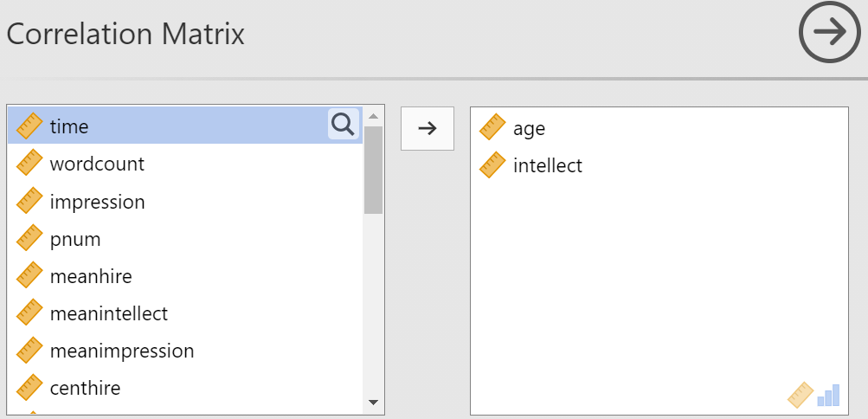868x419 pixels.
Task: Click continuous type ruler icon in target box
Action: pyautogui.click(x=800, y=396)
